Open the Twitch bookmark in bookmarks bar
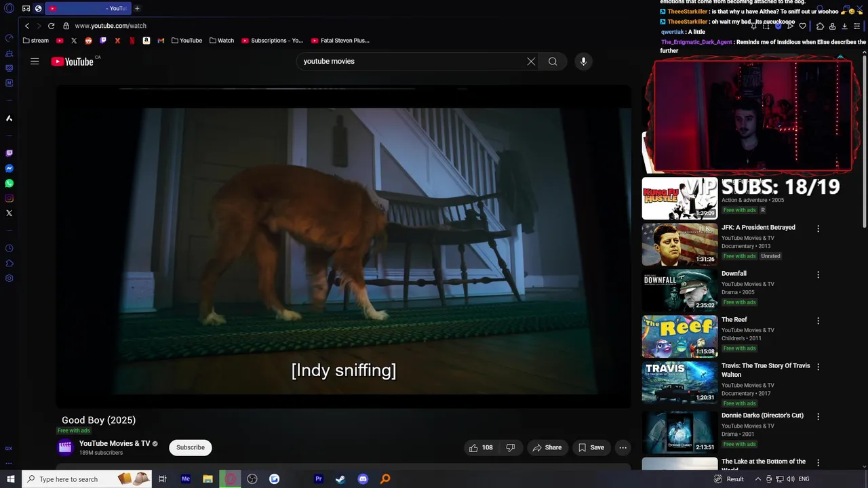Screen dimensions: 868x488 pyautogui.click(x=103, y=41)
